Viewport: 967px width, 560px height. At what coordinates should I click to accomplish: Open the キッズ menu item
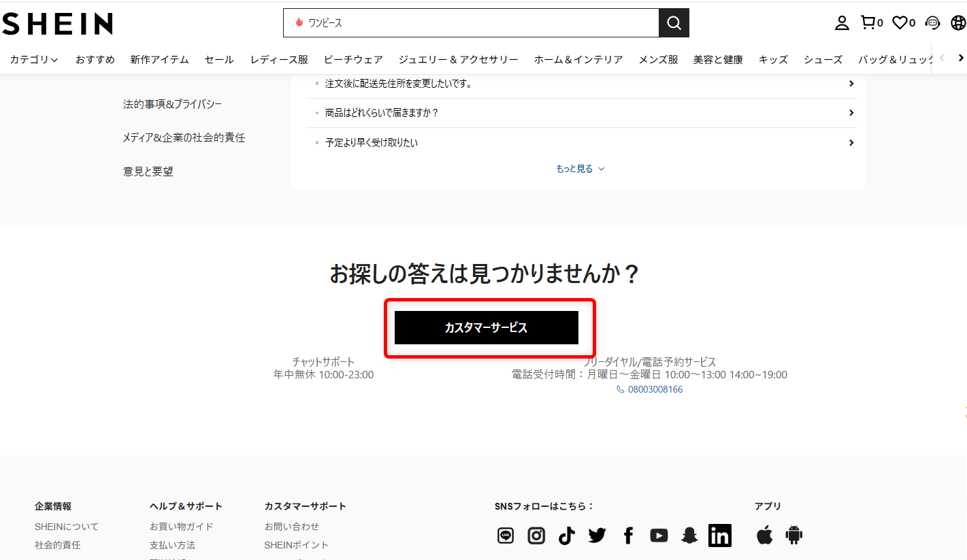click(773, 60)
